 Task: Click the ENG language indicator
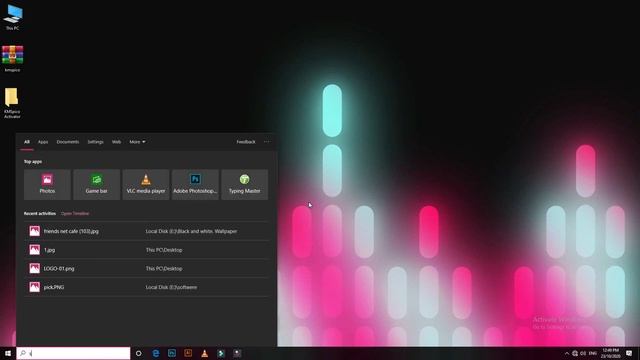(x=593, y=353)
